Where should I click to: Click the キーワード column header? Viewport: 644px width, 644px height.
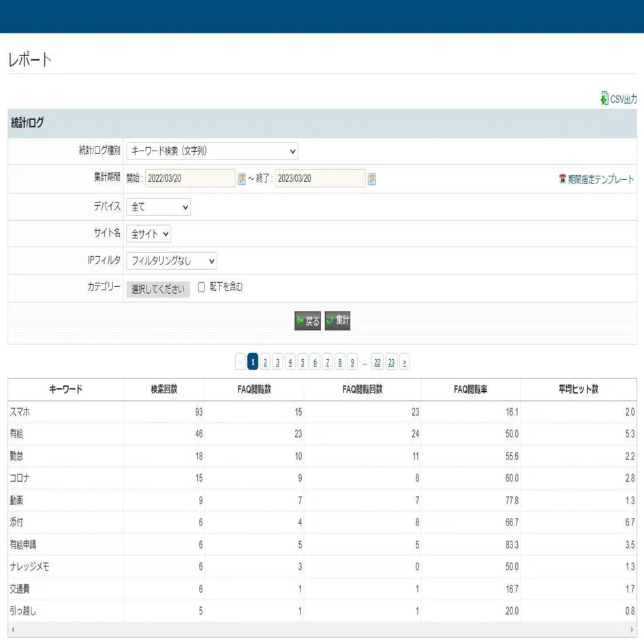65,389
